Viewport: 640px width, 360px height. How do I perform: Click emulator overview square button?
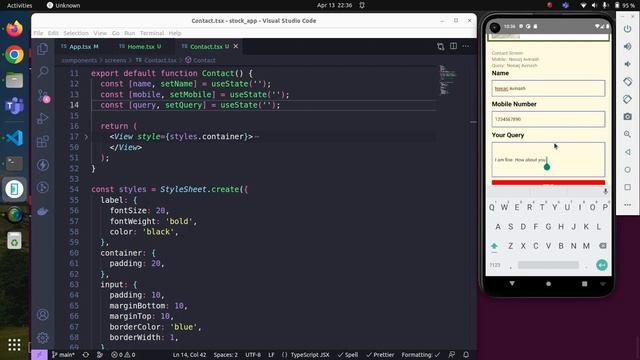click(x=627, y=187)
